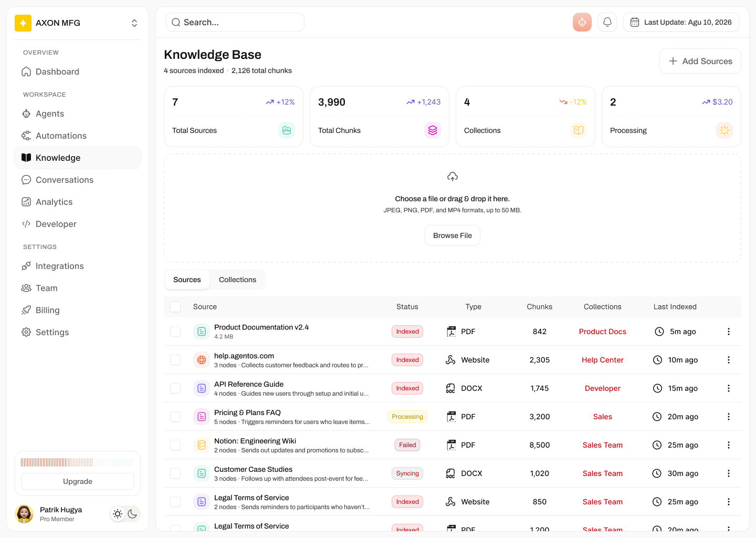Focus the Search field
Screen dimensions: 756x538
pos(235,22)
